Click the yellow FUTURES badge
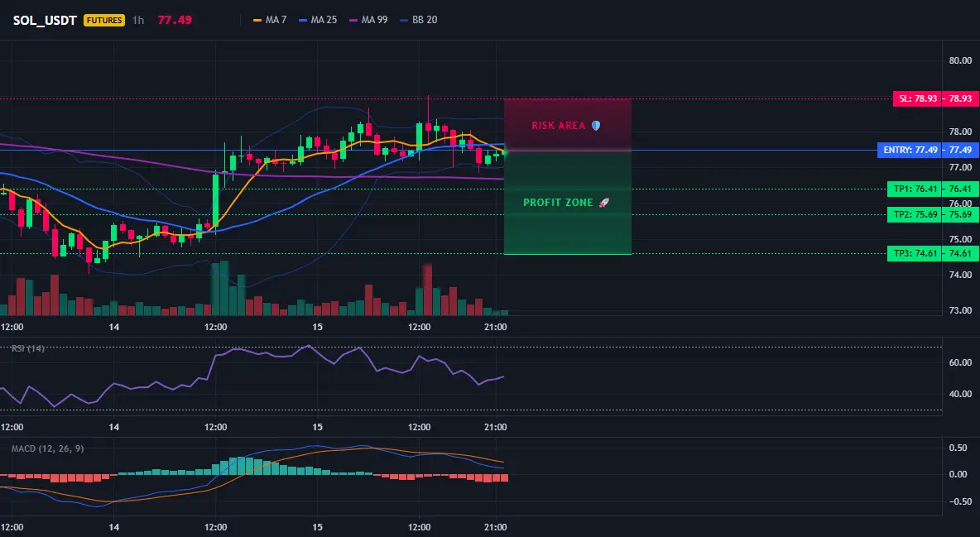 104,20
